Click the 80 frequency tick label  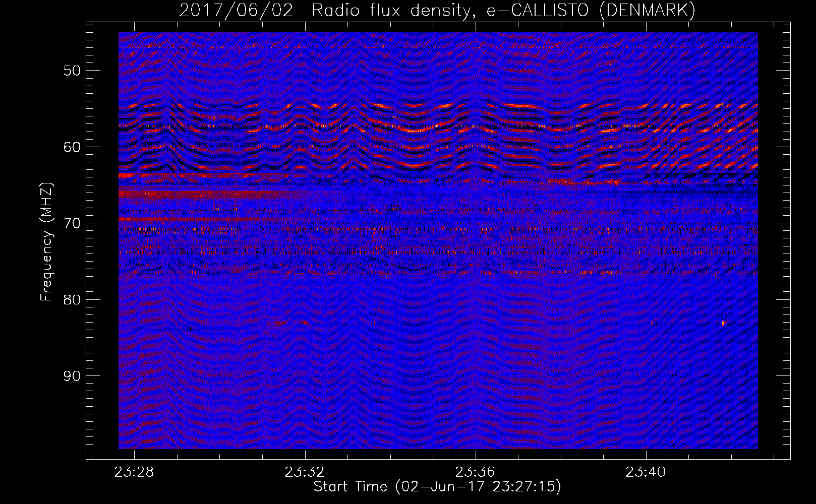click(x=72, y=300)
